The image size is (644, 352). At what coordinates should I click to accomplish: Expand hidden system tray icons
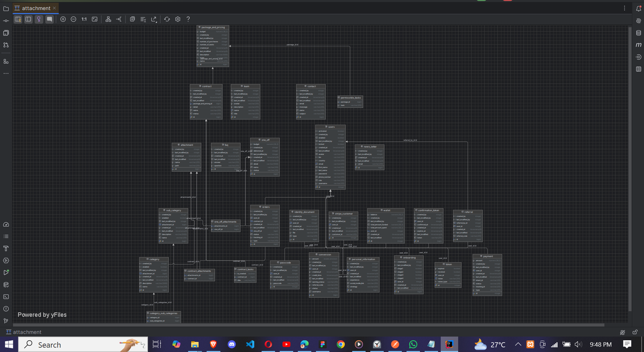coord(518,344)
